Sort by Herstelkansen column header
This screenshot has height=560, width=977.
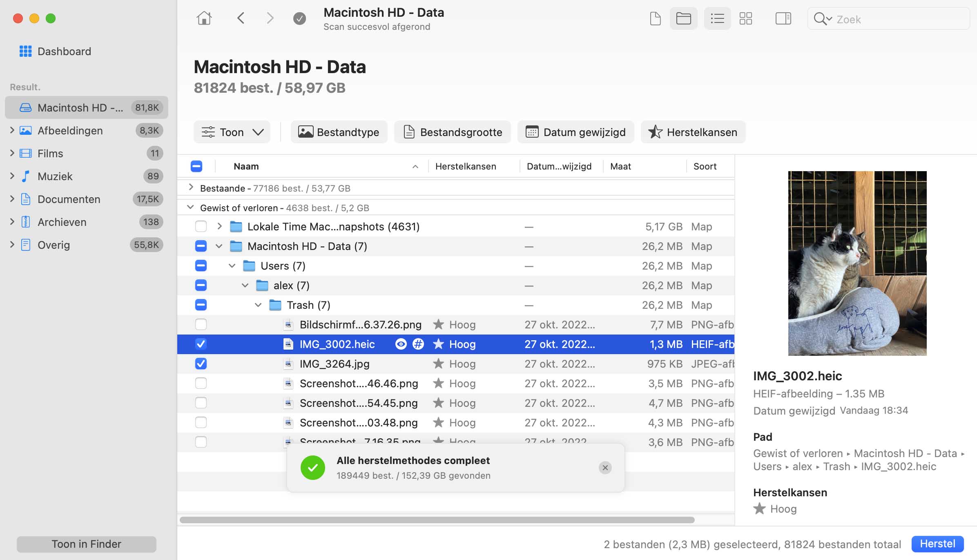pos(474,166)
